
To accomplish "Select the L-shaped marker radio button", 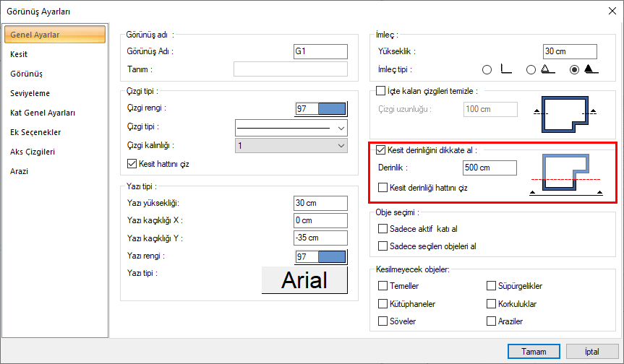I will click(x=487, y=70).
